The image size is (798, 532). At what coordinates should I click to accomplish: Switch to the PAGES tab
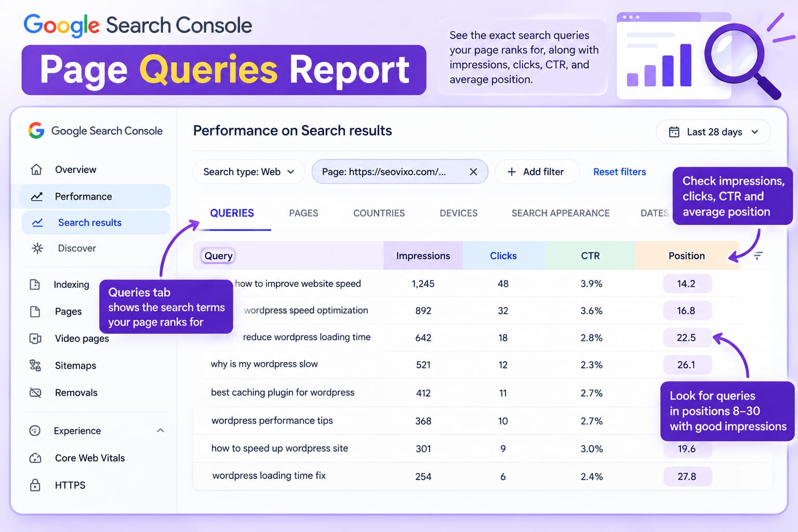303,213
